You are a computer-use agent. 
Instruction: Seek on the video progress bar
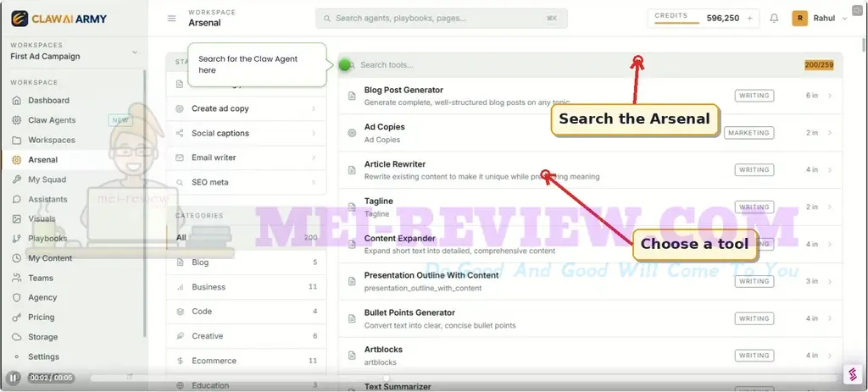pos(464,378)
